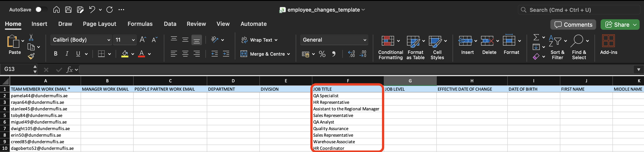This screenshot has height=152, width=644.
Task: Click the AutoSum sigma icon
Action: pos(536,37)
